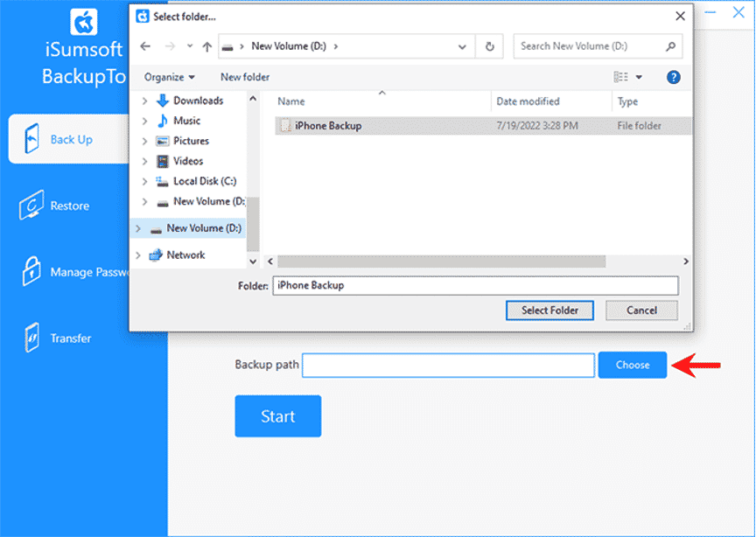The height and width of the screenshot is (537, 756).
Task: Click New Volume (D:) in address path
Action: point(289,46)
